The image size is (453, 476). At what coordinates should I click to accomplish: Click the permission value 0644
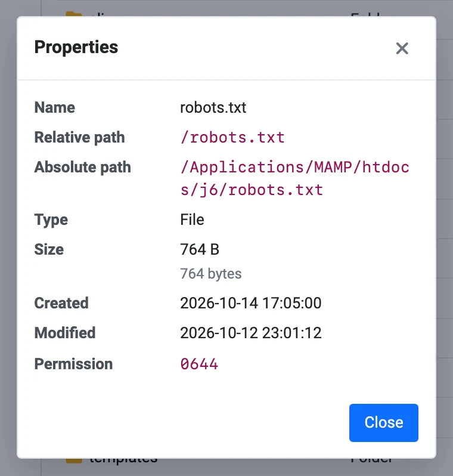click(x=199, y=364)
